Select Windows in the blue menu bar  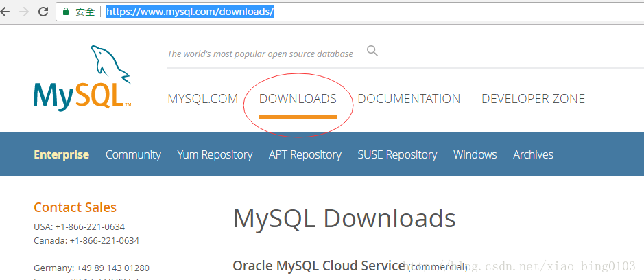click(475, 154)
